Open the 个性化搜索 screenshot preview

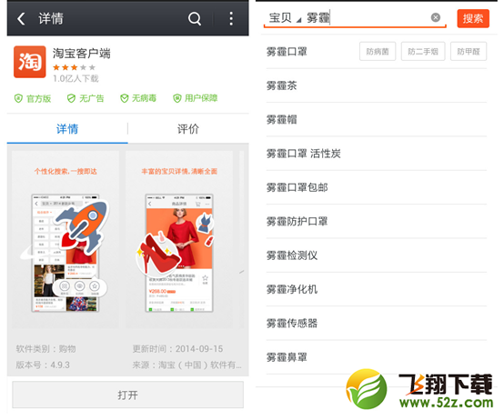(66, 239)
